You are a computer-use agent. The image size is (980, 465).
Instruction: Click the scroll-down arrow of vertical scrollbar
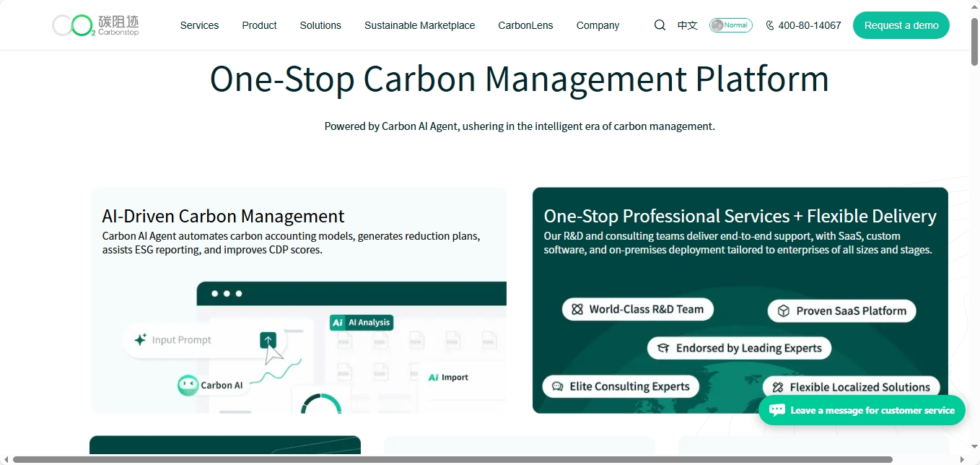click(974, 447)
